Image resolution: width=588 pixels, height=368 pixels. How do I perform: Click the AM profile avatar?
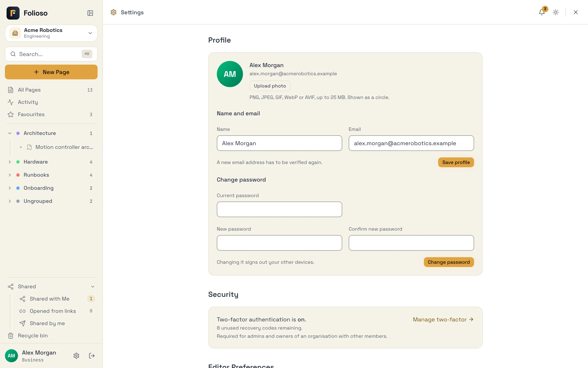(x=230, y=74)
